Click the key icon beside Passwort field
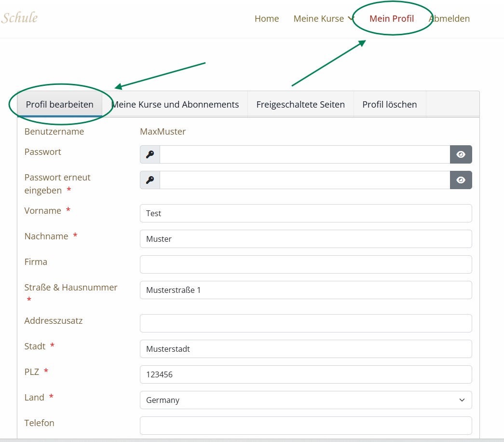 coord(150,154)
